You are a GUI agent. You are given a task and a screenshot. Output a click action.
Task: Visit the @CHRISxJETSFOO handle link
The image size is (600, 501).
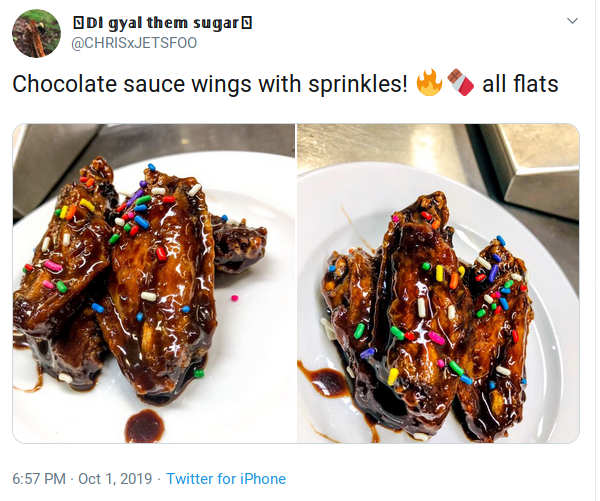pyautogui.click(x=134, y=42)
